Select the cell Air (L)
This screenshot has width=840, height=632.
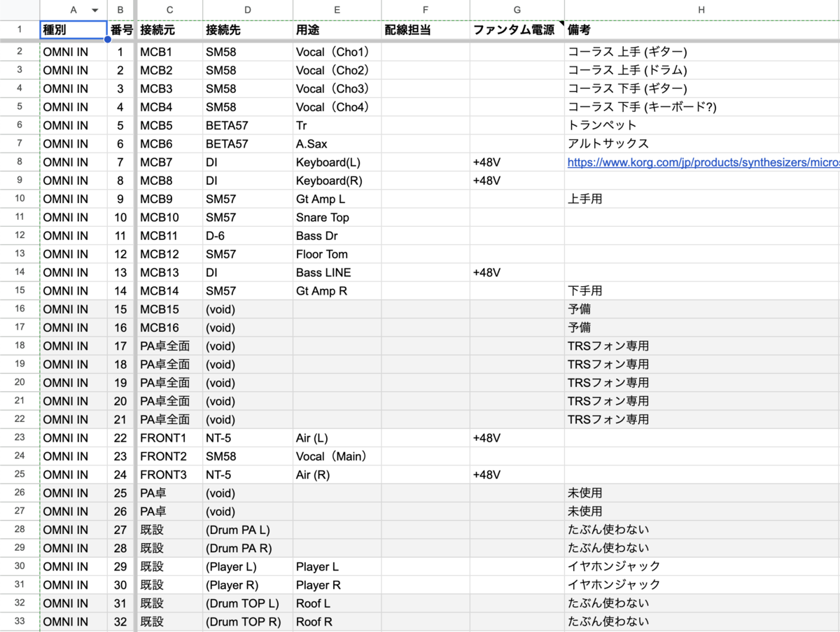[337, 437]
